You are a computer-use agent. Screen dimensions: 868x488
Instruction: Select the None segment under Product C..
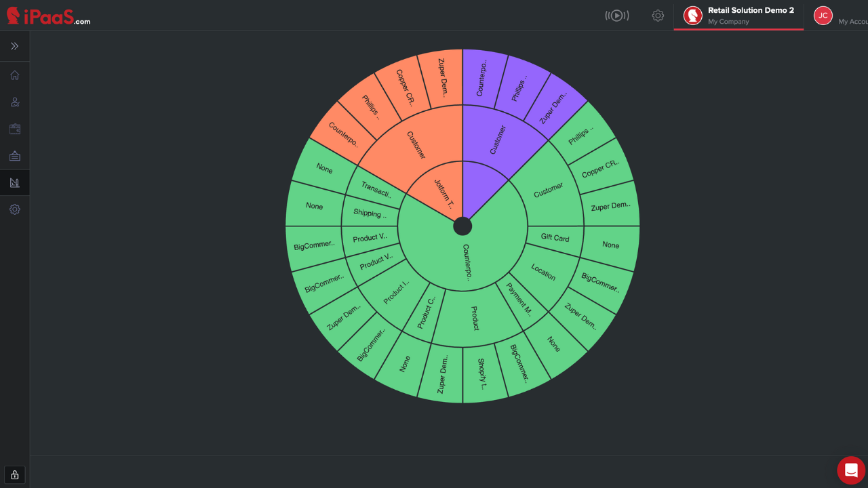[x=405, y=363]
